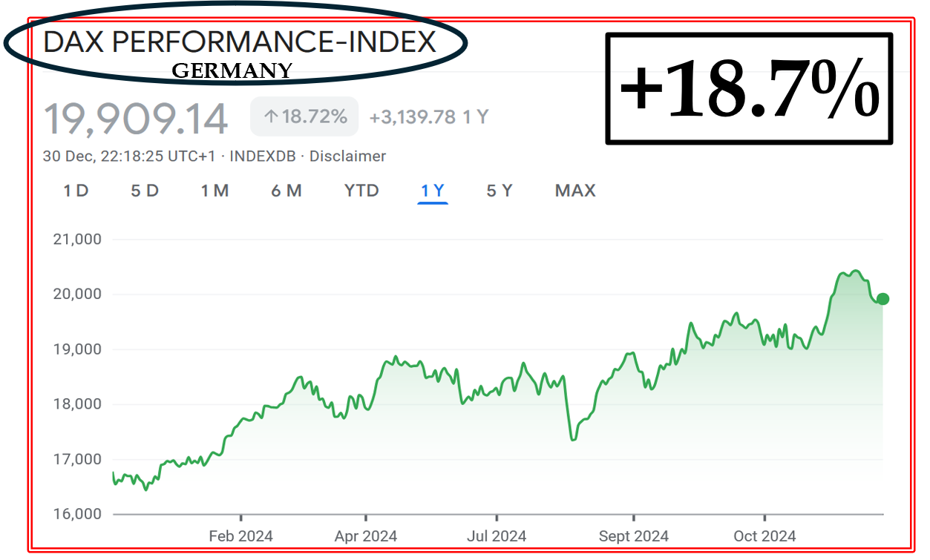The height and width of the screenshot is (560, 930).
Task: Open the Disclaimer link
Action: click(347, 157)
